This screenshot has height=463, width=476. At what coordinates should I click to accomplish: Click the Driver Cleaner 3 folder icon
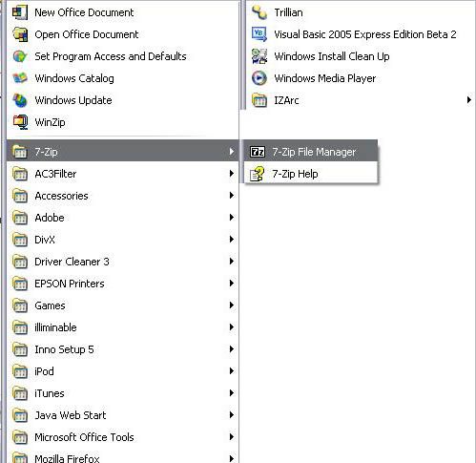(20, 262)
